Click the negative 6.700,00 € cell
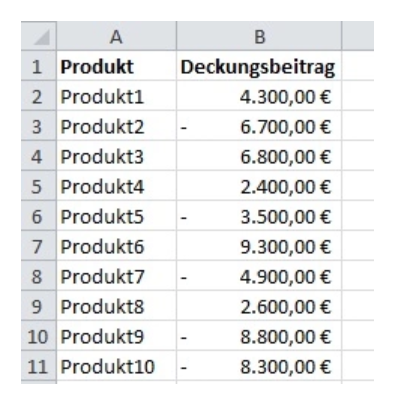The height and width of the screenshot is (396, 397). (259, 126)
